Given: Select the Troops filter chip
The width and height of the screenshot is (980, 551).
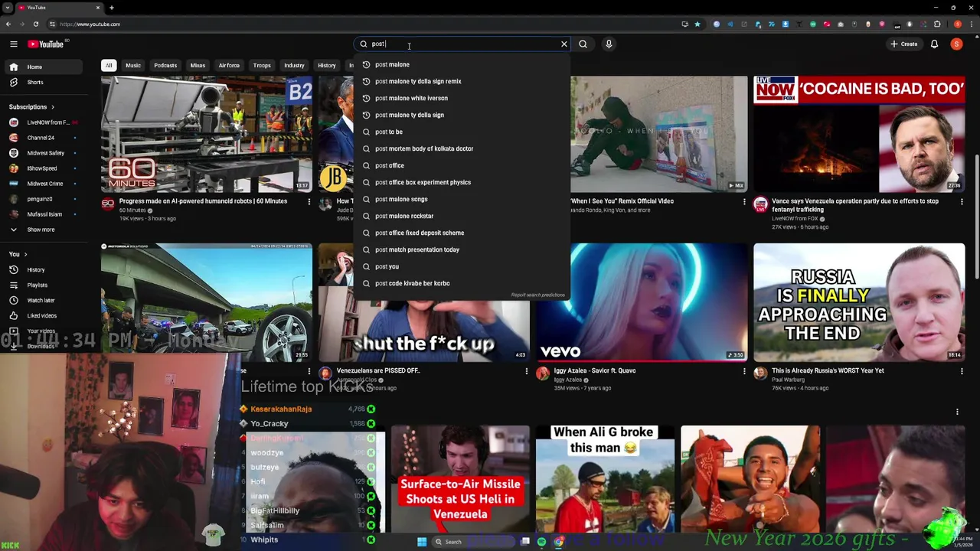Looking at the screenshot, I should coord(262,66).
